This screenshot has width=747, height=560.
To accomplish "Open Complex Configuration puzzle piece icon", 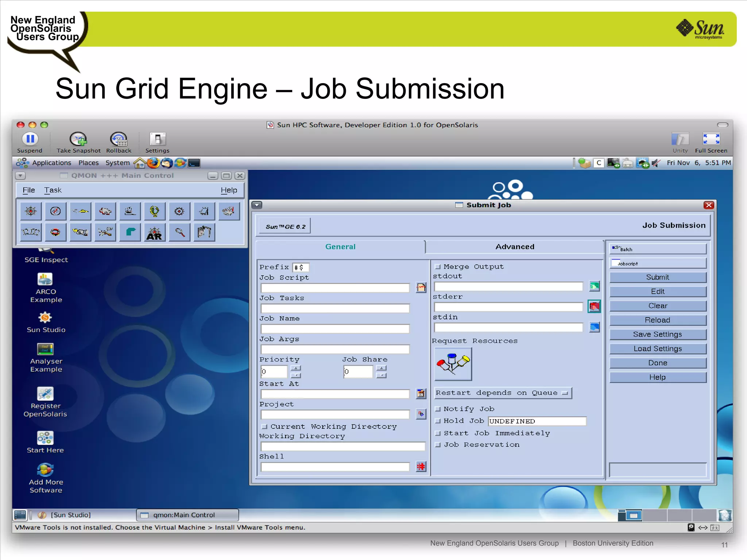I will click(105, 211).
